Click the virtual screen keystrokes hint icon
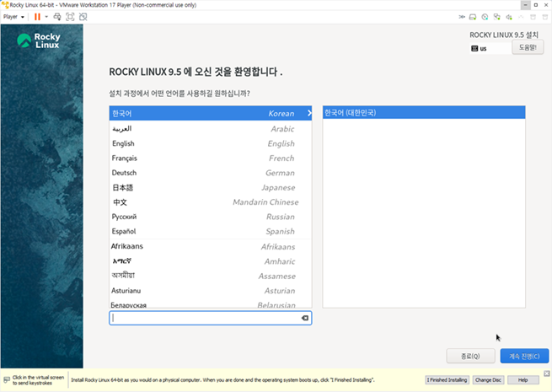 coord(7,380)
